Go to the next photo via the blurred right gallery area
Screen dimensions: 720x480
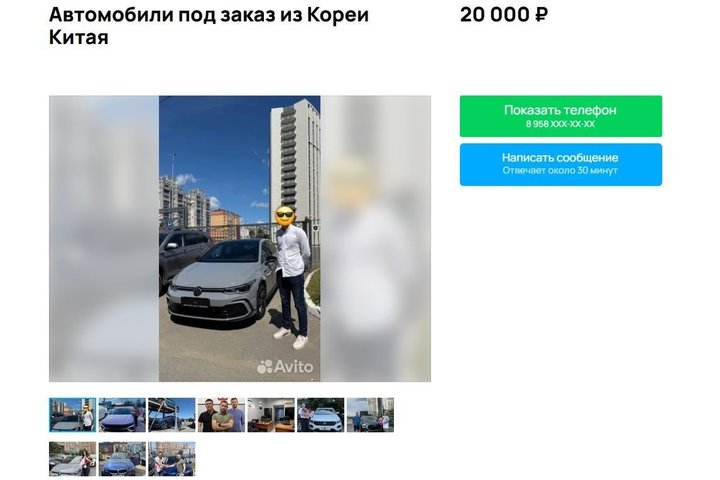[376, 238]
